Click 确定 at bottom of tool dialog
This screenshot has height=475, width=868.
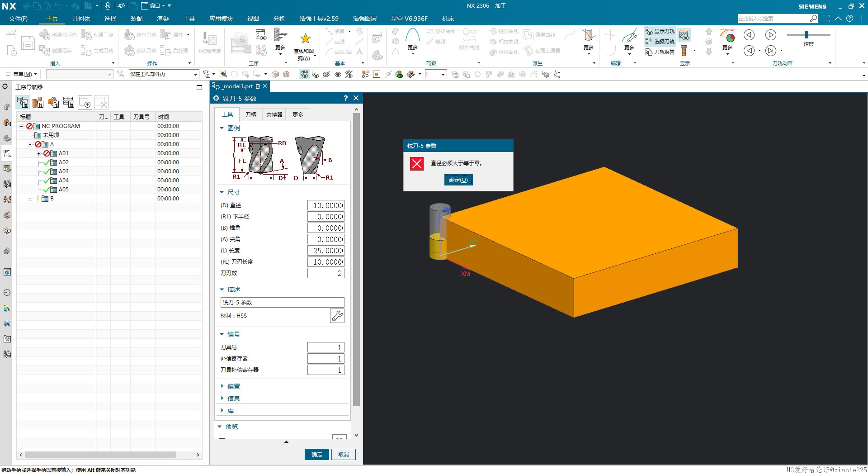click(317, 454)
